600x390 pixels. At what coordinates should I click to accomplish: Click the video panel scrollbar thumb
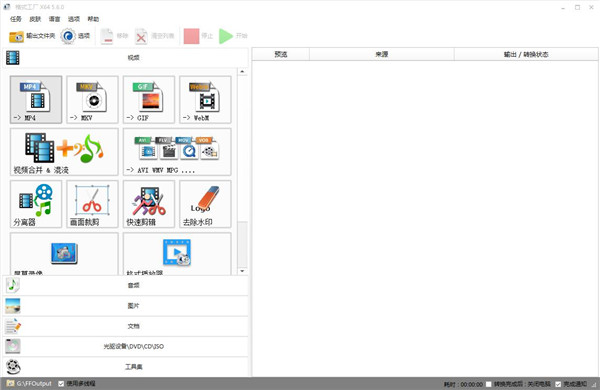tap(242, 244)
